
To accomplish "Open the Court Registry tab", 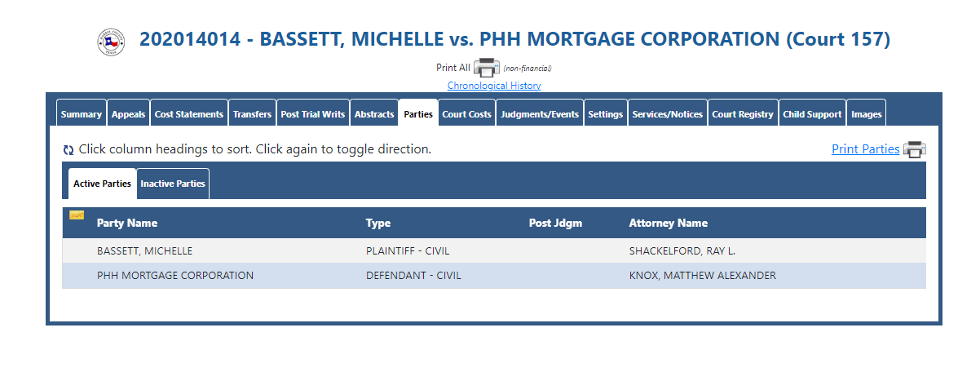I will pos(743,114).
